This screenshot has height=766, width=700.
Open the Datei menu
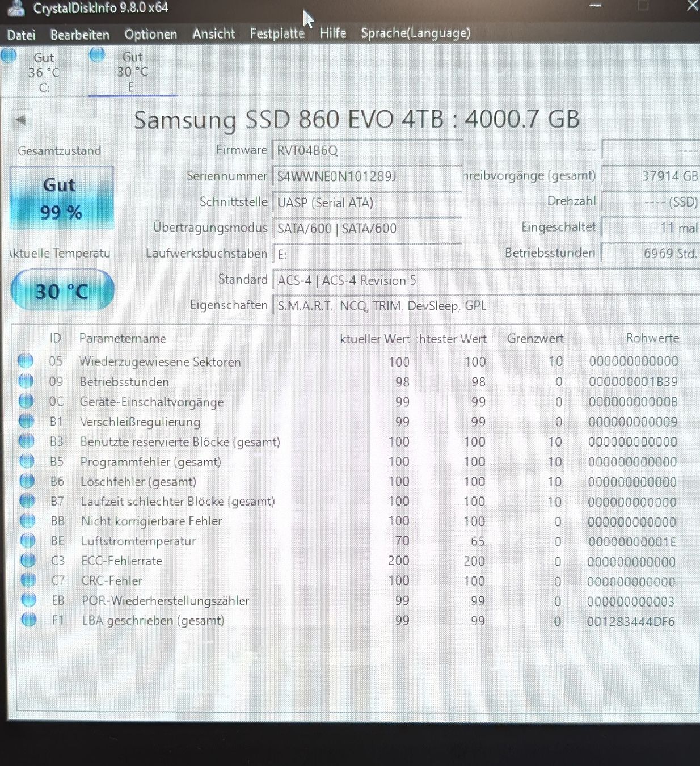[22, 35]
